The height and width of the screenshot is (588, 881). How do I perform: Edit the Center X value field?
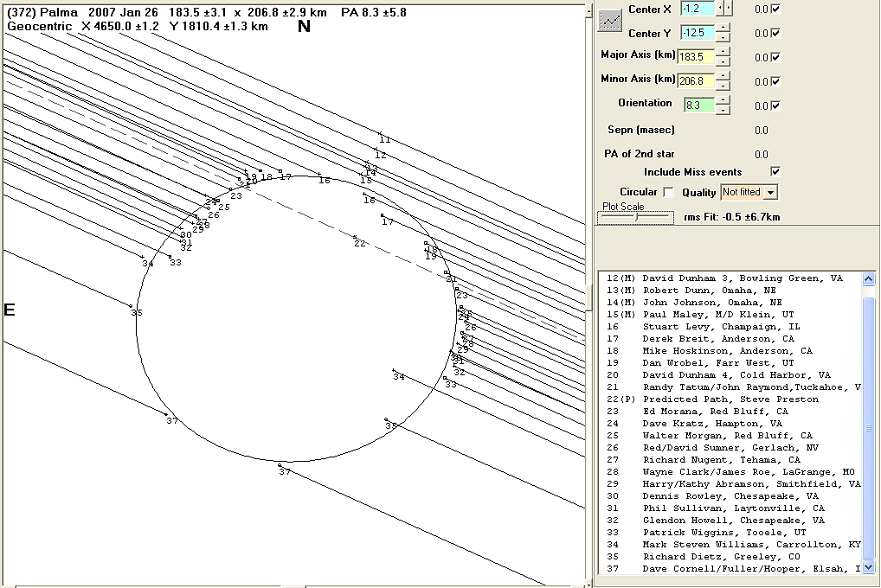point(698,9)
